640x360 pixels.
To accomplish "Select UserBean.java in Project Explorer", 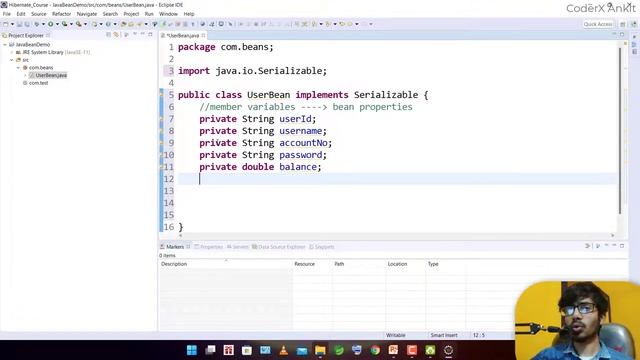I will pos(48,76).
